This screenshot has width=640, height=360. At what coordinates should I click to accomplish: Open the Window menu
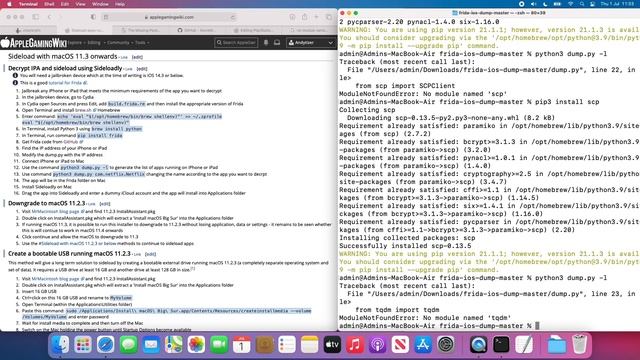[x=100, y=4]
